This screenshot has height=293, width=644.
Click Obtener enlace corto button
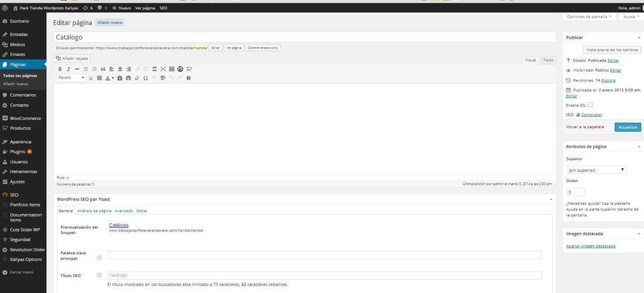pos(263,47)
